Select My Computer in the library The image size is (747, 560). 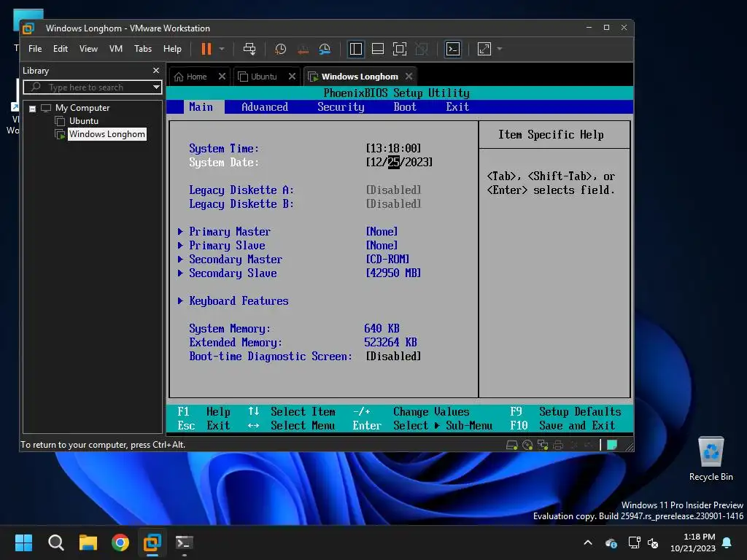82,108
